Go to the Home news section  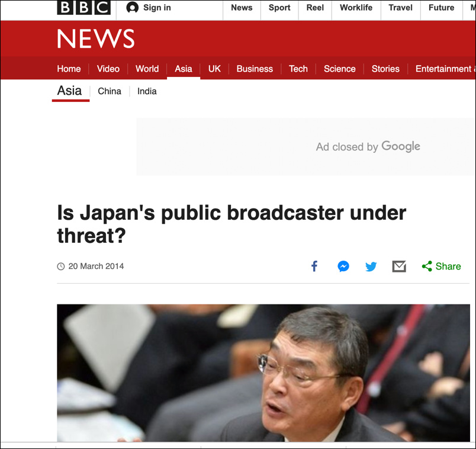coord(69,69)
